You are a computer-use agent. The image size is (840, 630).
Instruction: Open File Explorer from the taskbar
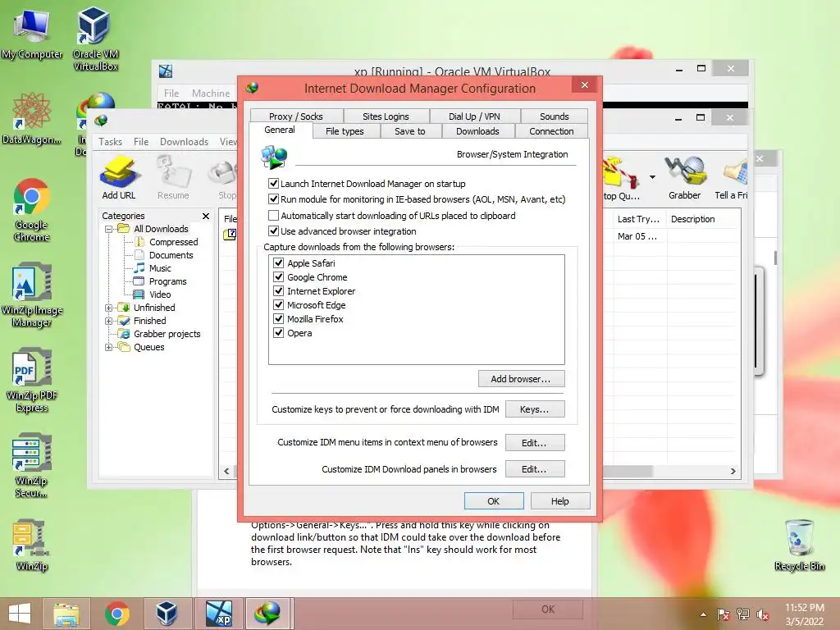pyautogui.click(x=66, y=614)
